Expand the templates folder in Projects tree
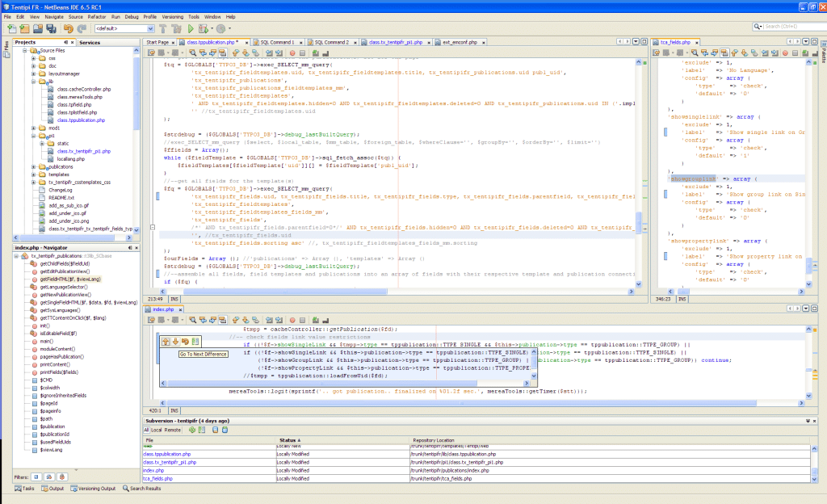The width and height of the screenshot is (827, 504). coord(34,174)
